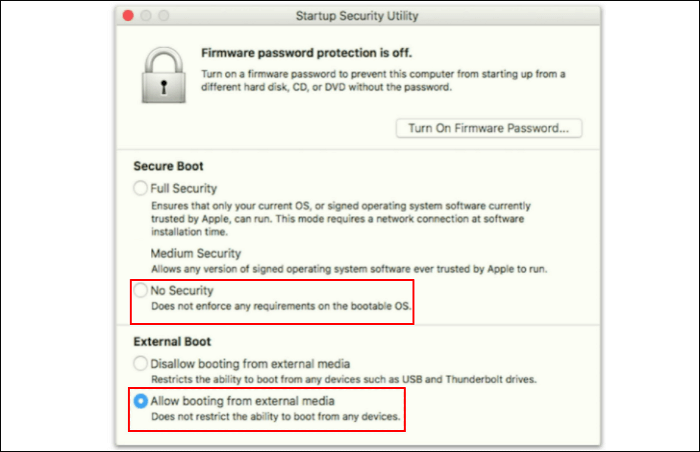The width and height of the screenshot is (700, 452).
Task: Click the Medium Security description text
Action: click(350, 270)
